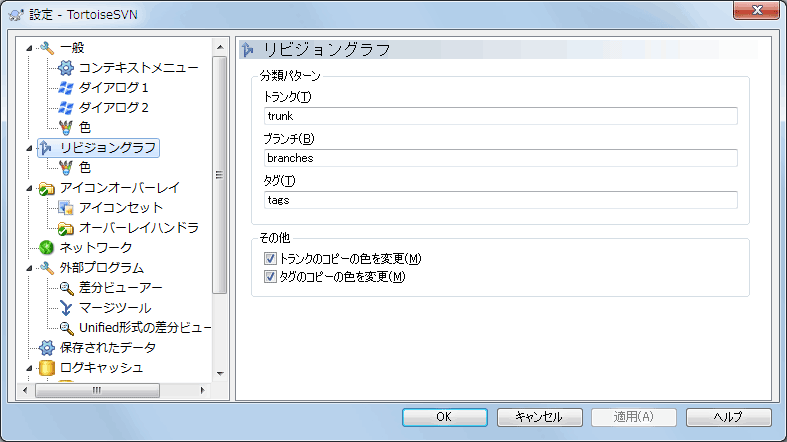Viewport: 787px width, 442px height.
Task: Select 保存されたデータ in the settings tree
Action: (108, 348)
